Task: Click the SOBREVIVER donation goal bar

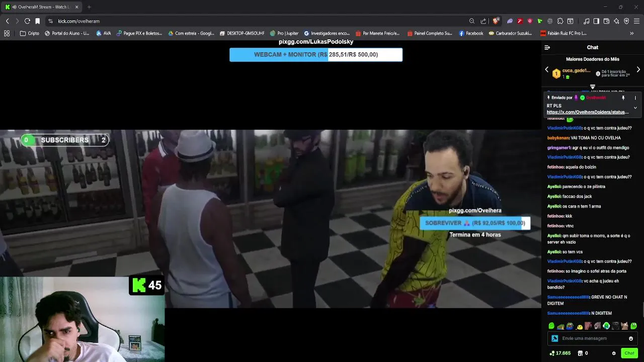Action: click(x=475, y=223)
